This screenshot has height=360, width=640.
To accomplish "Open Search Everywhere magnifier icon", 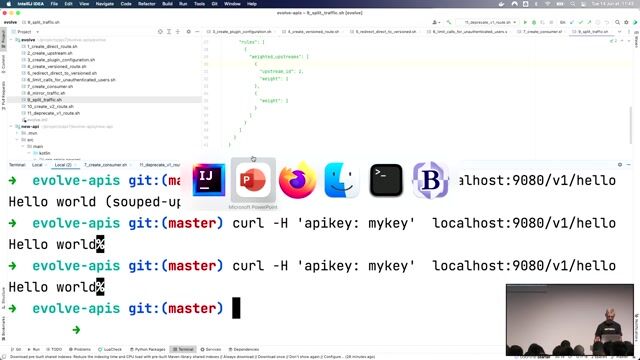I will pos(618,22).
